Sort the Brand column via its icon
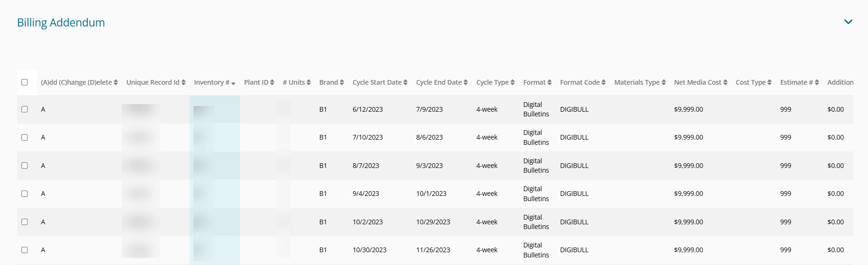The height and width of the screenshot is (265, 868). (x=342, y=82)
